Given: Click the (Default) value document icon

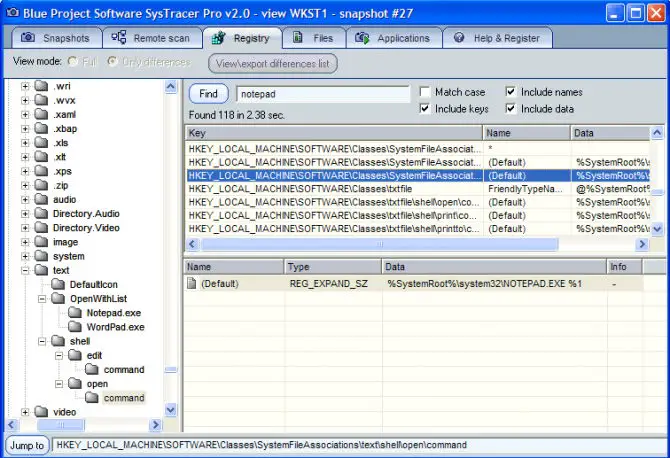Looking at the screenshot, I should pyautogui.click(x=192, y=283).
